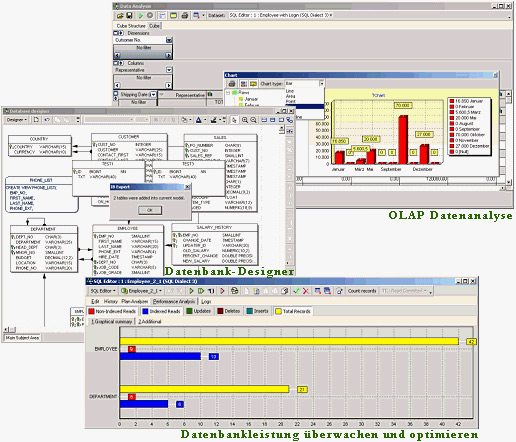Zoom in the Database Designer diagram
This screenshot has width=516, height=442.
(x=245, y=120)
